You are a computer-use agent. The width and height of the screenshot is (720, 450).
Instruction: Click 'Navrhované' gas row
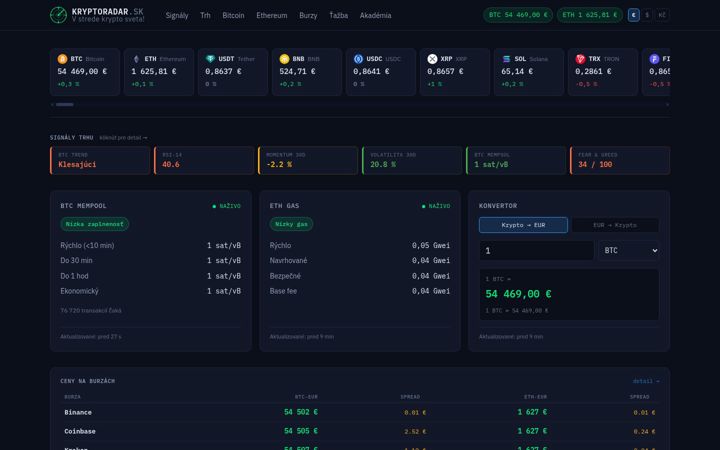(360, 260)
